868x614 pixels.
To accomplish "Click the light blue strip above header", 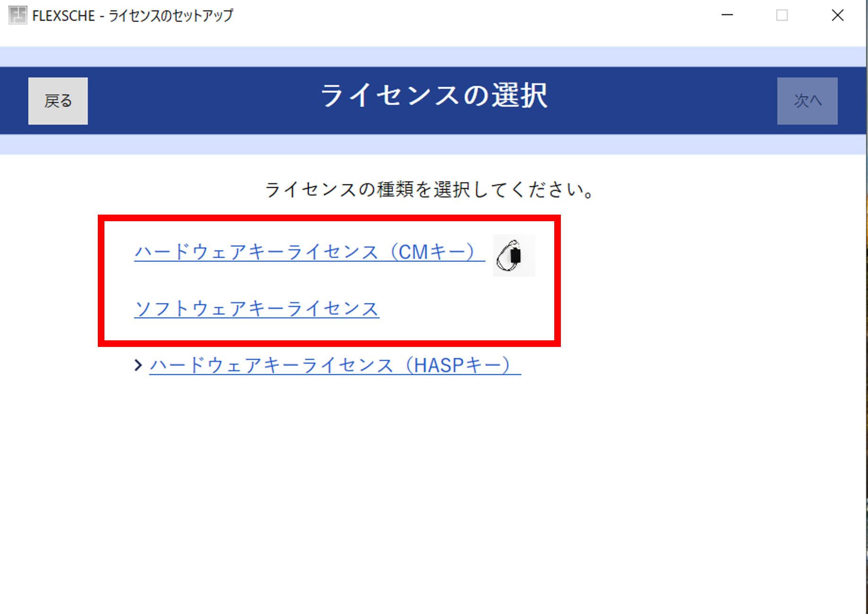I will 434,57.
